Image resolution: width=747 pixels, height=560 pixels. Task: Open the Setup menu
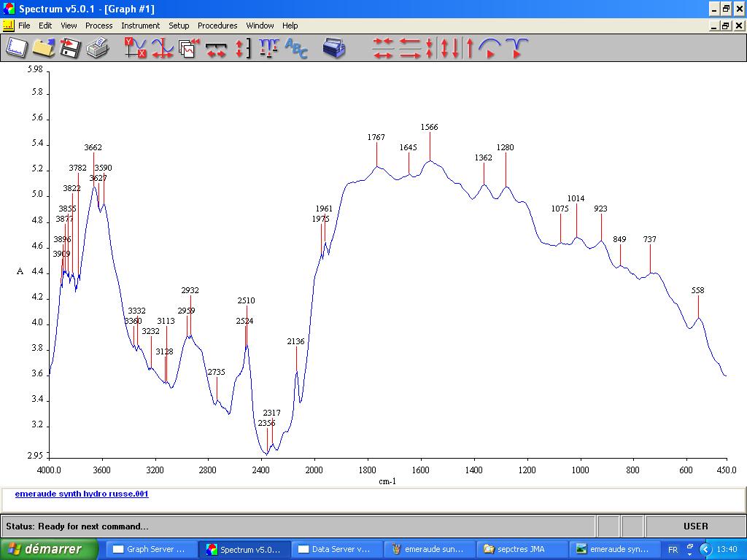[179, 26]
